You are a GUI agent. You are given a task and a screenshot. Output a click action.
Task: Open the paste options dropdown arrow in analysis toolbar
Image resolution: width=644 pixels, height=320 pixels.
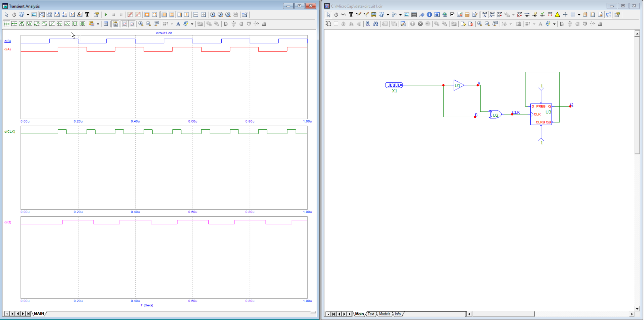pyautogui.click(x=98, y=24)
